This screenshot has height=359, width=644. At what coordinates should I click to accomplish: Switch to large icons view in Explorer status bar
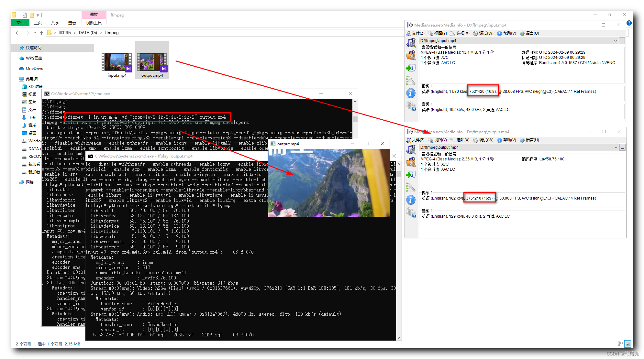[627, 343]
